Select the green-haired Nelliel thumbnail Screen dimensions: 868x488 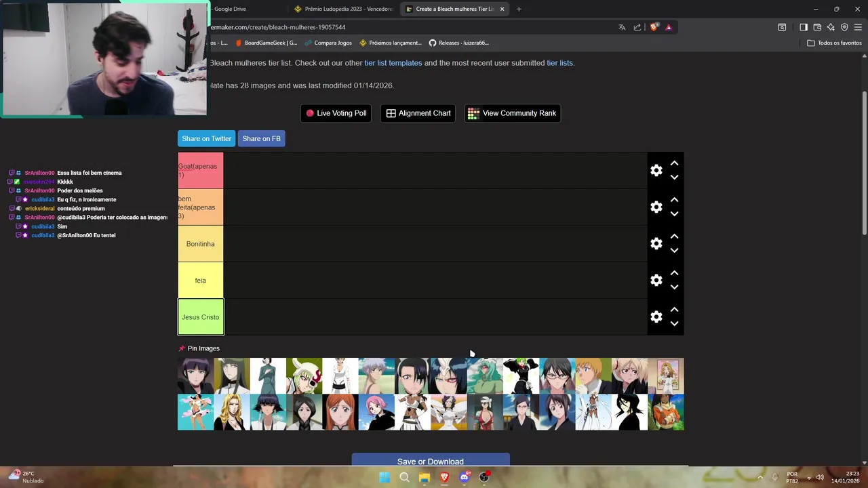485,375
